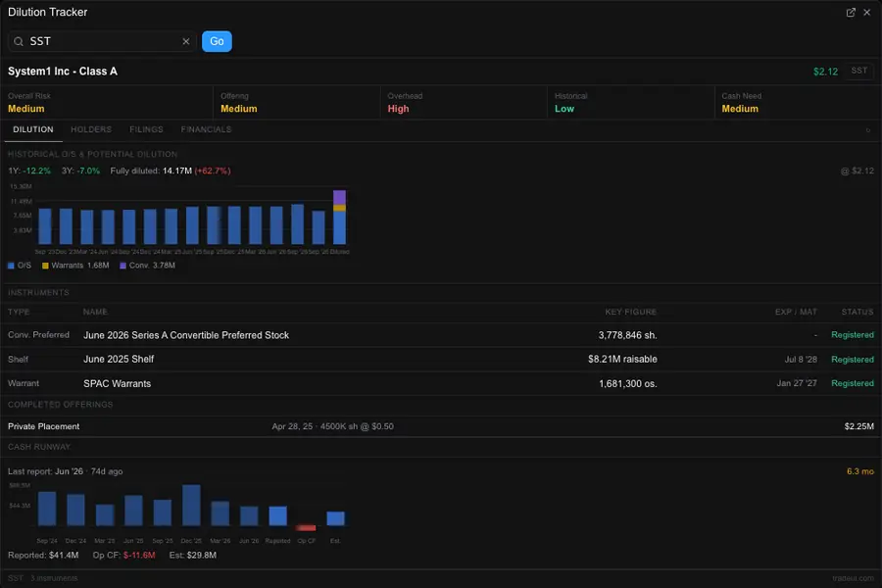Click the Go button
This screenshot has width=882, height=588.
pos(217,41)
